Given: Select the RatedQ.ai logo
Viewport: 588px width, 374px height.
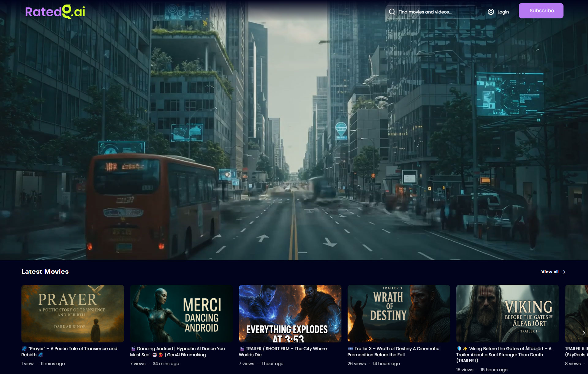Looking at the screenshot, I should click(55, 12).
